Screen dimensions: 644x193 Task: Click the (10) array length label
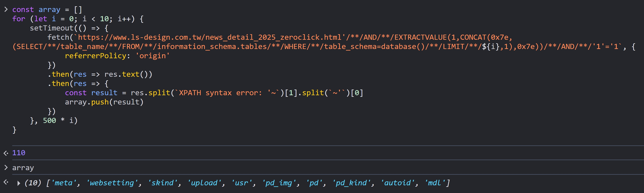coord(33,183)
